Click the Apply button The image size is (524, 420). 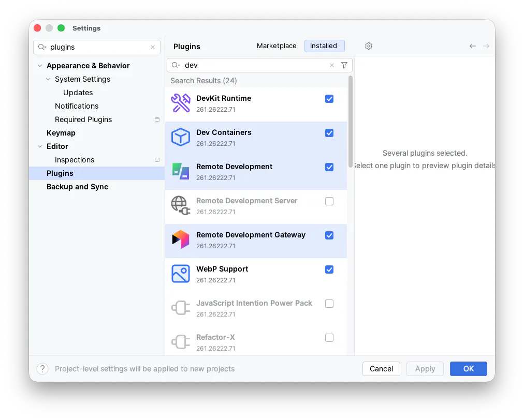pyautogui.click(x=425, y=369)
